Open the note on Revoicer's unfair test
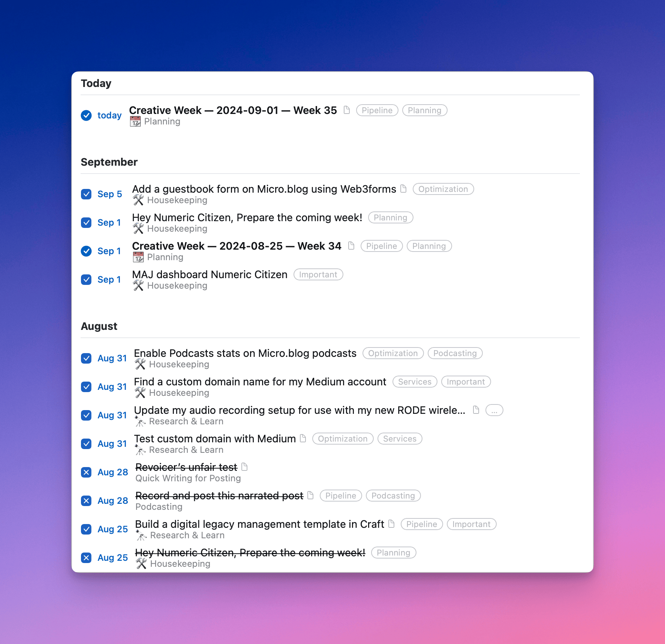665x644 pixels. (244, 467)
